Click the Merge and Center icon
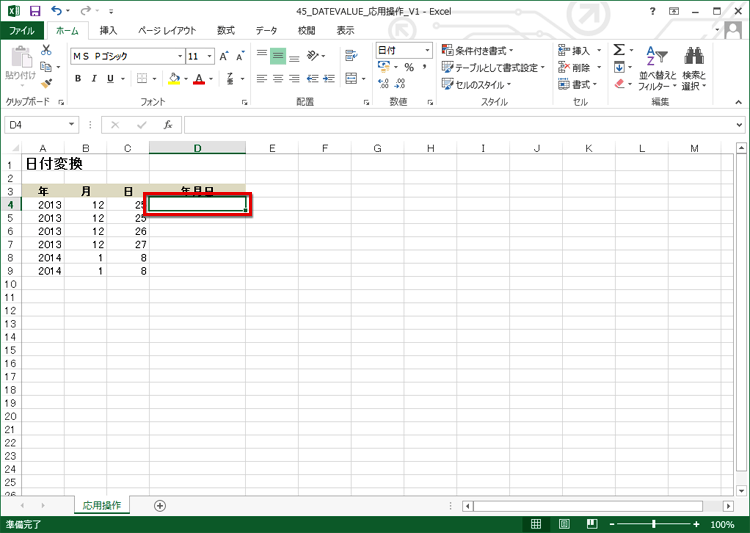The height and width of the screenshot is (533, 750). 351,78
